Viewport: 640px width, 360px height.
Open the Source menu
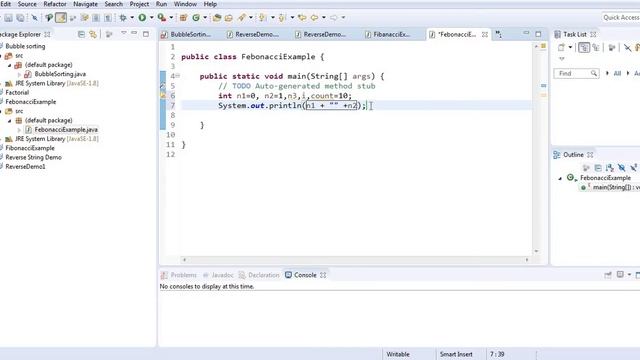coord(27,4)
